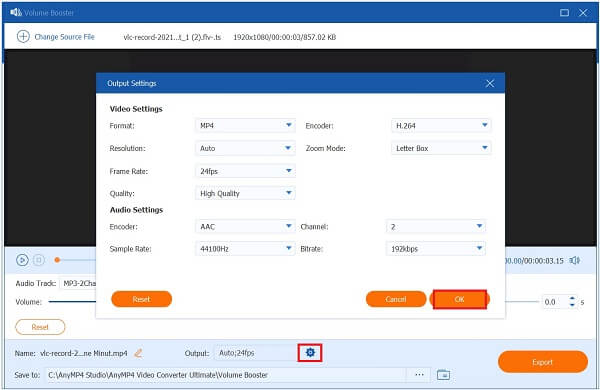Confirm settings with OK button
The image size is (600, 390).
click(x=460, y=299)
